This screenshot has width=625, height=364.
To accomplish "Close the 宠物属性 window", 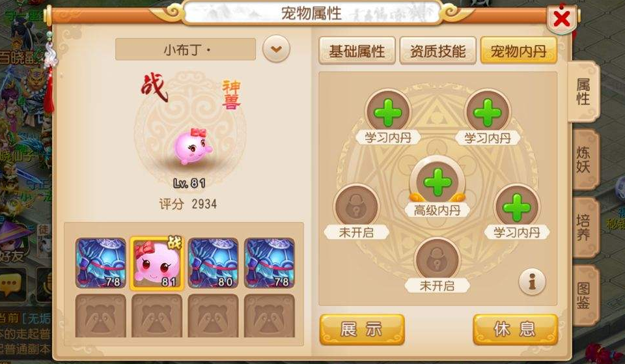I will pos(562,19).
